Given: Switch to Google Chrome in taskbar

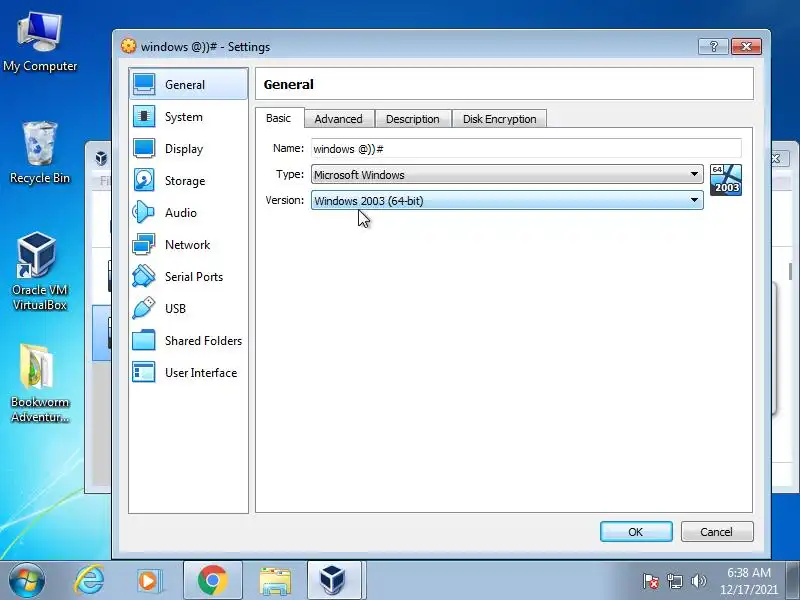Looking at the screenshot, I should (x=212, y=580).
